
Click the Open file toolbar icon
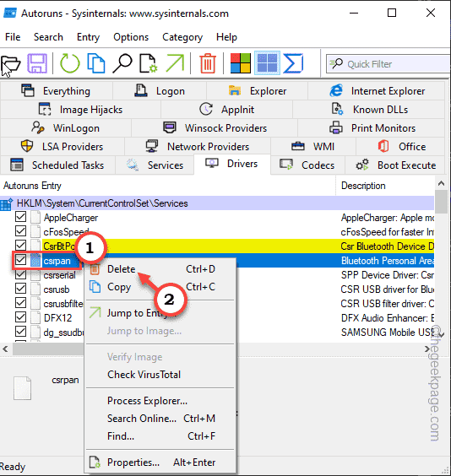click(x=11, y=64)
